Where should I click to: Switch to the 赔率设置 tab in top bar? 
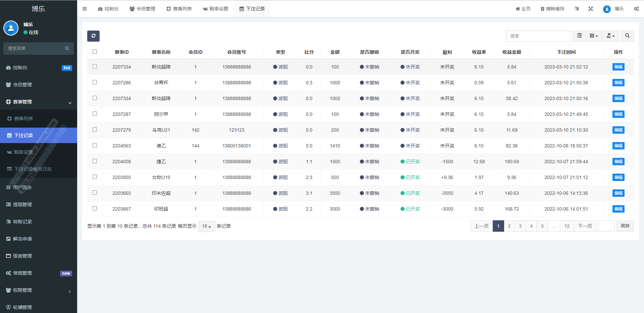(x=215, y=9)
